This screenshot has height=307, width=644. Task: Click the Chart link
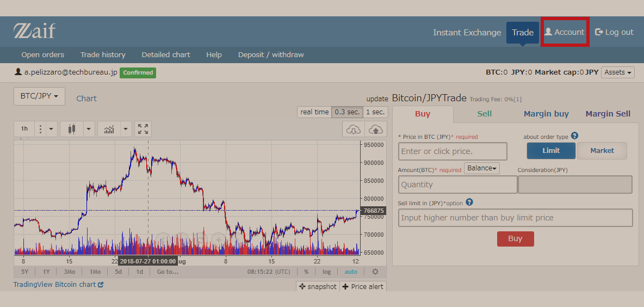click(x=86, y=99)
